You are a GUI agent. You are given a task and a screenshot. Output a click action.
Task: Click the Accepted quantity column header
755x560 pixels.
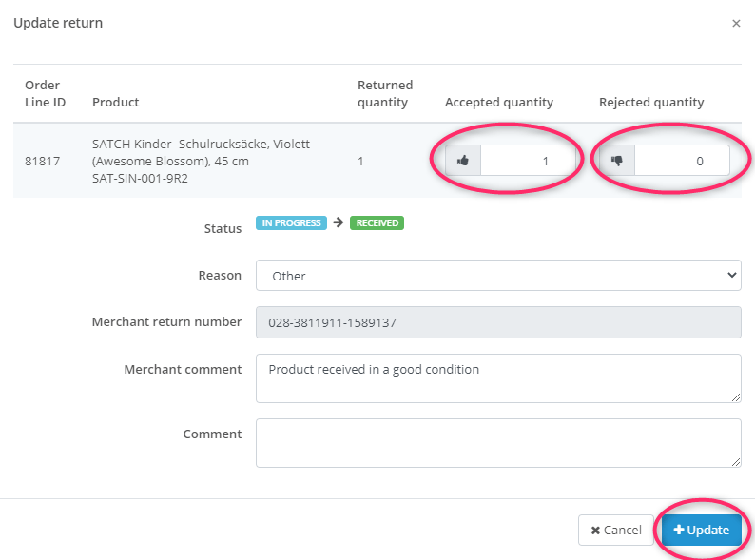tap(499, 102)
